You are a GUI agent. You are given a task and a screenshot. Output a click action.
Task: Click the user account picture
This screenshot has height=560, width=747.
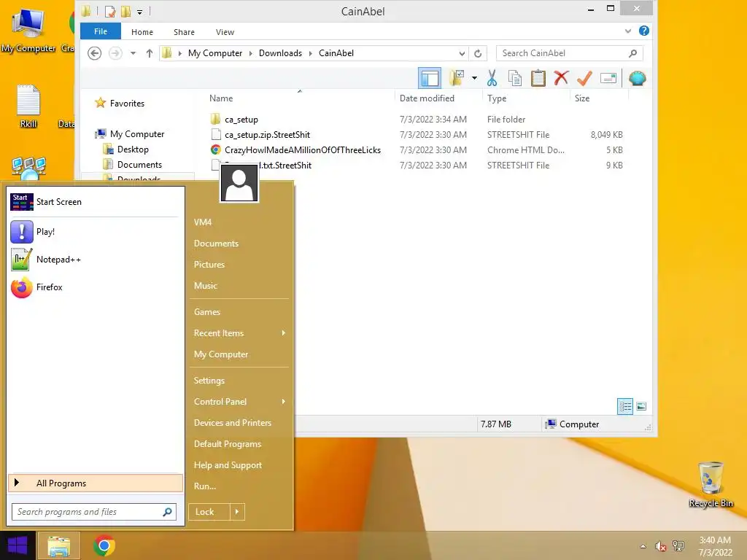coord(239,183)
